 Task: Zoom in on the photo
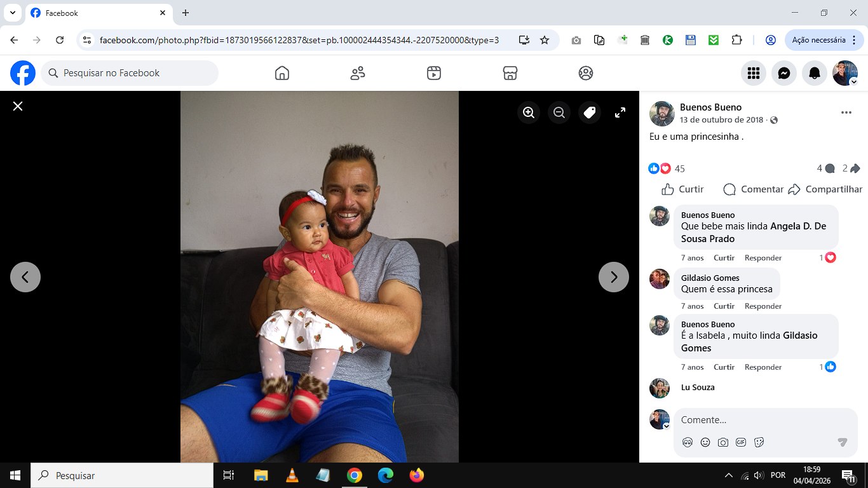(529, 112)
